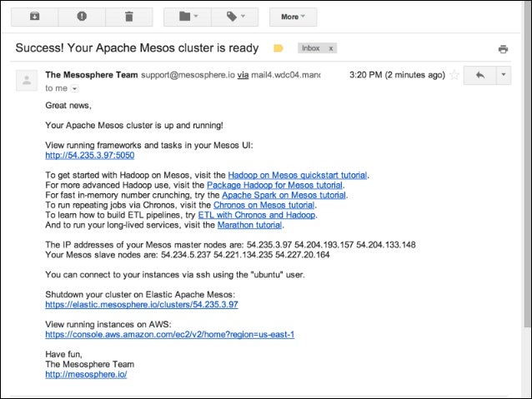The width and height of the screenshot is (532, 399).
Task: Open the Marathon tutorial link
Action: click(249, 225)
